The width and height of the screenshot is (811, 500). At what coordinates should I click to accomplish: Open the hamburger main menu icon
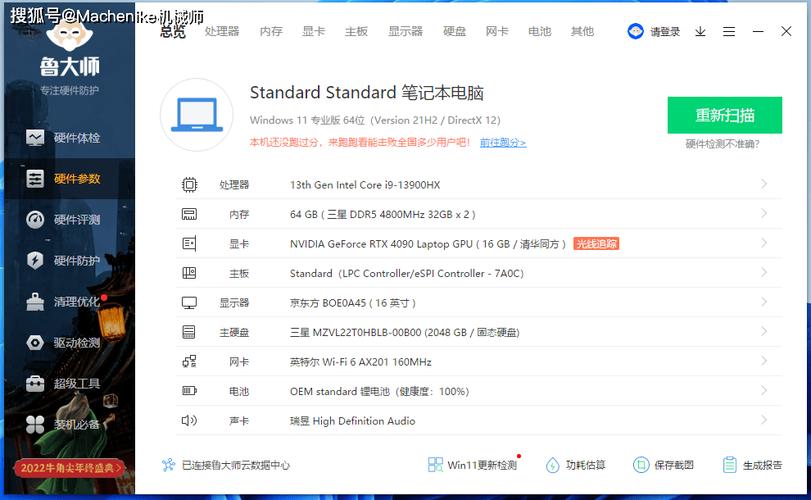729,32
